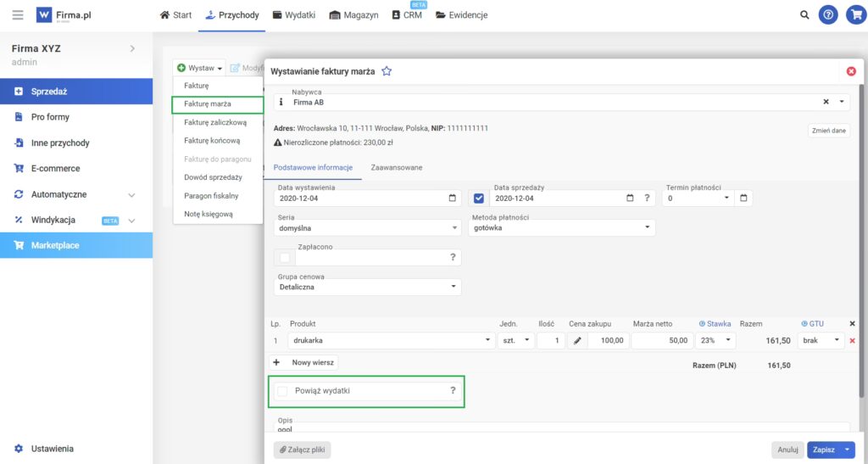Select Fakturę zaliczkową from the menu

(x=215, y=122)
